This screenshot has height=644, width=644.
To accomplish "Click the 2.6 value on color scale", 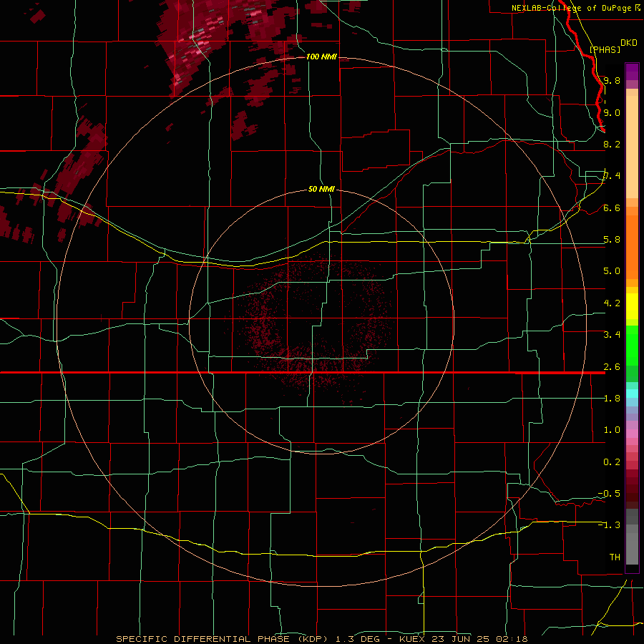I will (x=612, y=367).
